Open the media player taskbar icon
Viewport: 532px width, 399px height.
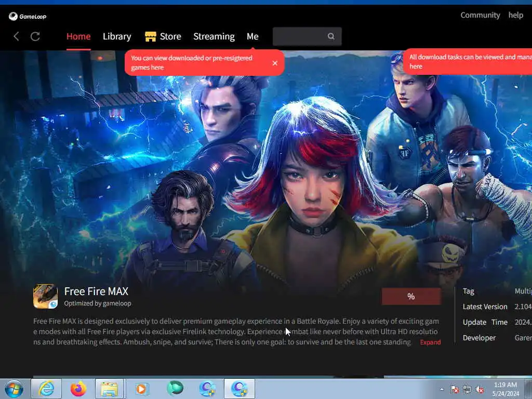click(x=141, y=389)
